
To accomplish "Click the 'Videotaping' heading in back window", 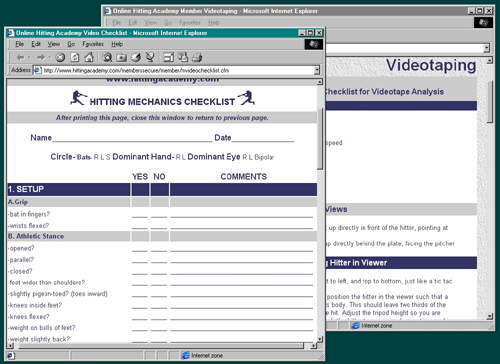I will (431, 66).
